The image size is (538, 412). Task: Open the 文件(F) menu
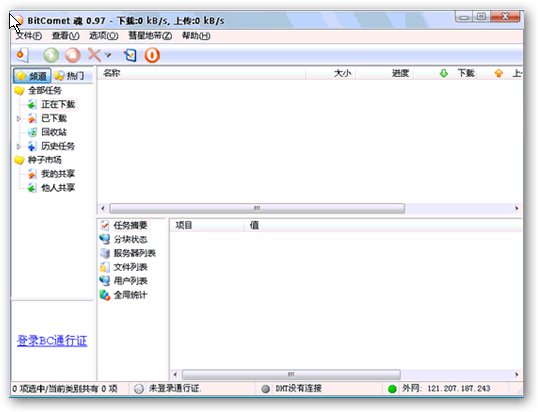[29, 36]
